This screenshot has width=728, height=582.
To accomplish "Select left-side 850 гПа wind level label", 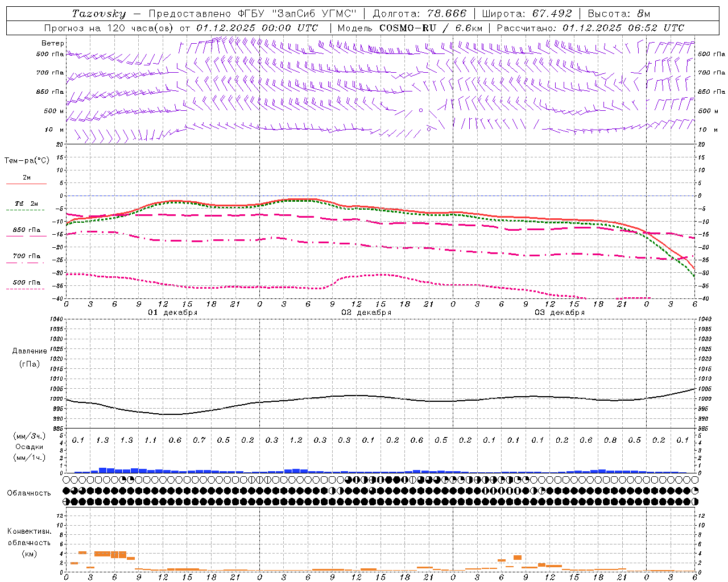I will (x=50, y=92).
